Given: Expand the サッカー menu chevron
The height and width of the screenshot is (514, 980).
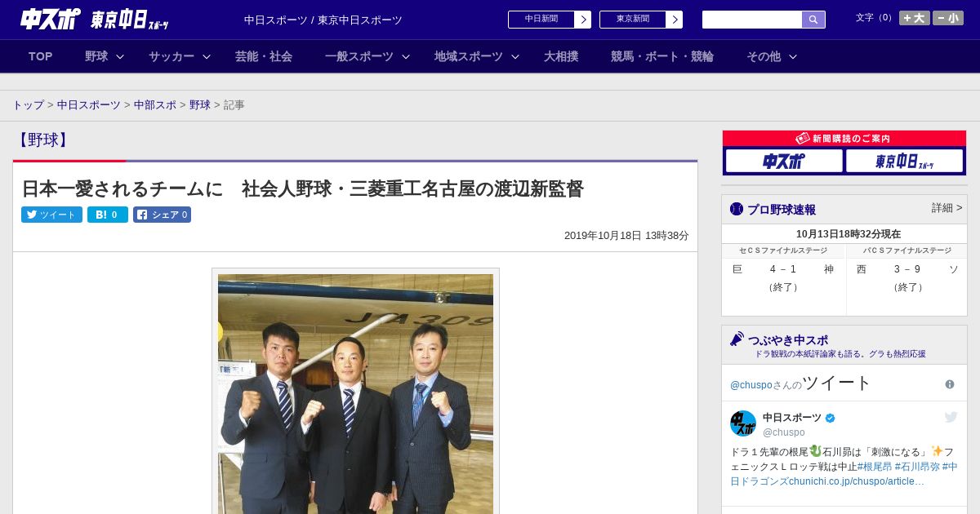Looking at the screenshot, I should pyautogui.click(x=207, y=56).
